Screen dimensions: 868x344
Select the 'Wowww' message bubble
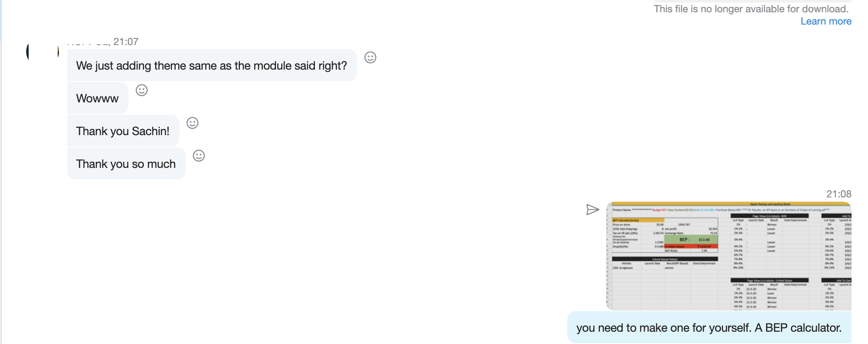click(97, 98)
